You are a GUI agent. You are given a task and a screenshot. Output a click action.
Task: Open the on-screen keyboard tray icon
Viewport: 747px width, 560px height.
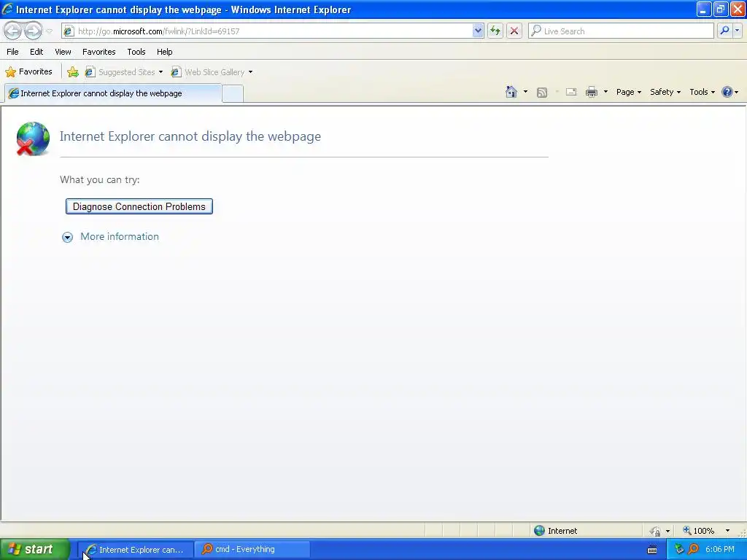pos(652,550)
